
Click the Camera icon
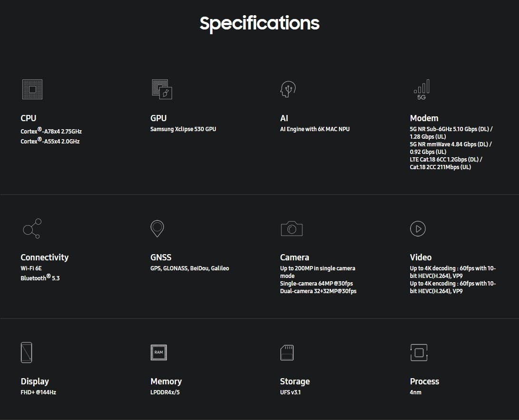click(x=291, y=229)
